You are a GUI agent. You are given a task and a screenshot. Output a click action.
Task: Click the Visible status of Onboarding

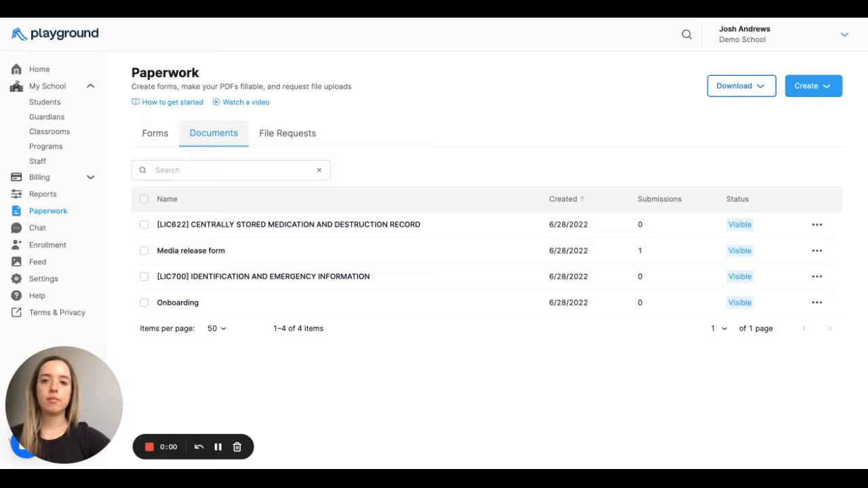pyautogui.click(x=740, y=302)
